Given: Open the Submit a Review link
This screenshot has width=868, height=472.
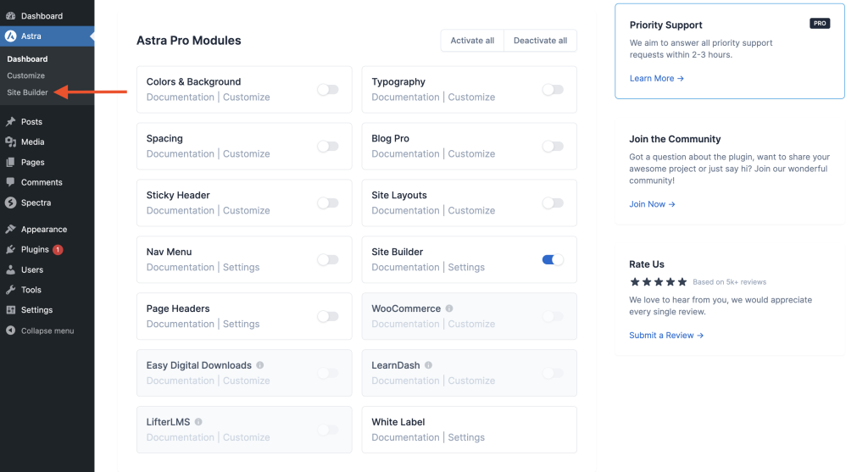Looking at the screenshot, I should pos(666,336).
